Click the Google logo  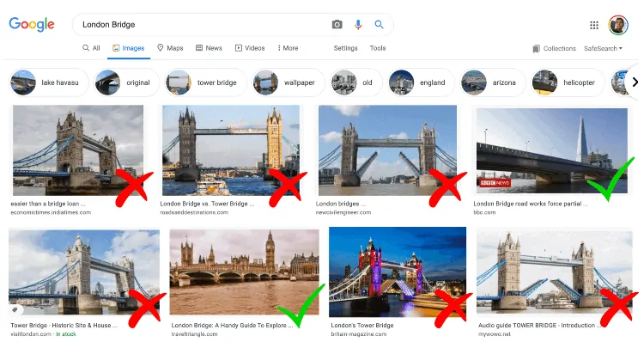(32, 25)
